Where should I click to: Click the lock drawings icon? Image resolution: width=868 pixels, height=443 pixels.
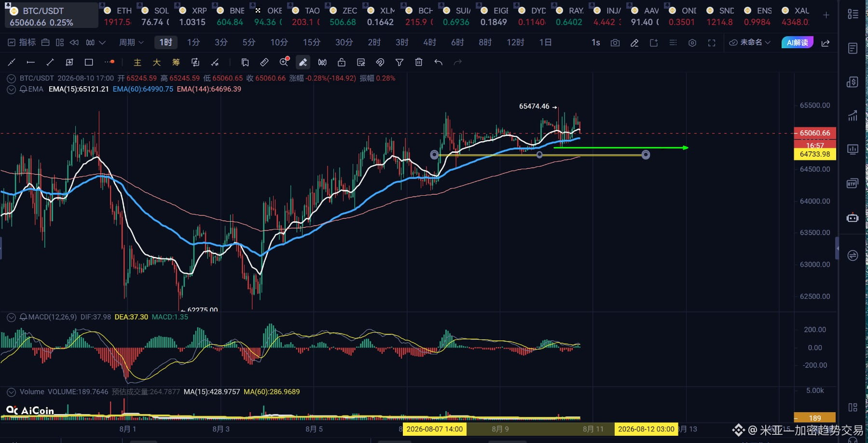point(342,62)
